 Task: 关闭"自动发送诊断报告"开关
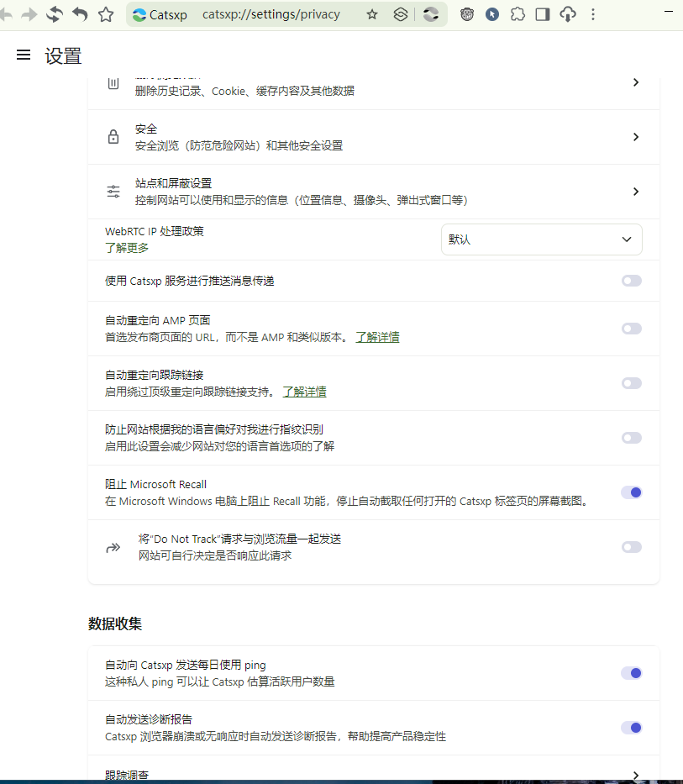coord(631,728)
